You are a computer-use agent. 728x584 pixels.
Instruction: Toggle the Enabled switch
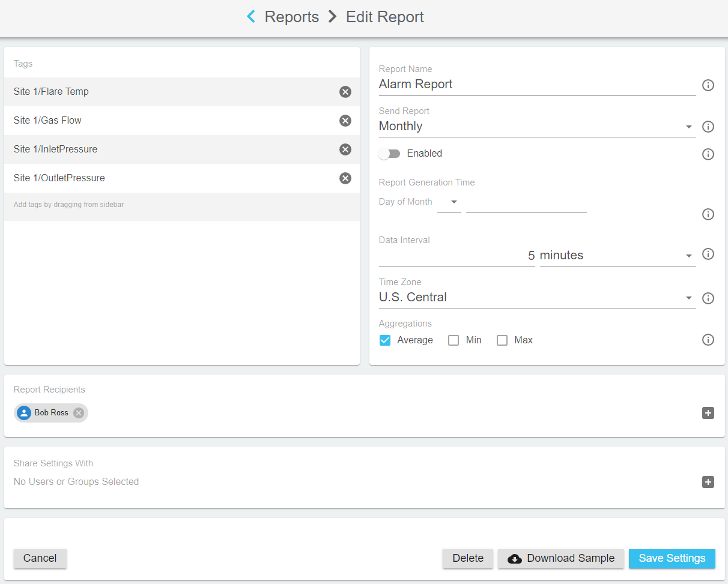(389, 154)
